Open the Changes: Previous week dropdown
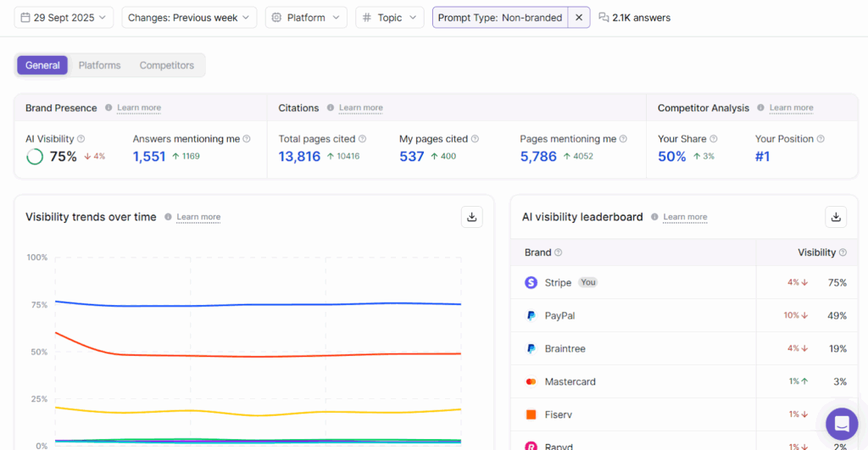Screen dimensions: 868x450 (189, 18)
